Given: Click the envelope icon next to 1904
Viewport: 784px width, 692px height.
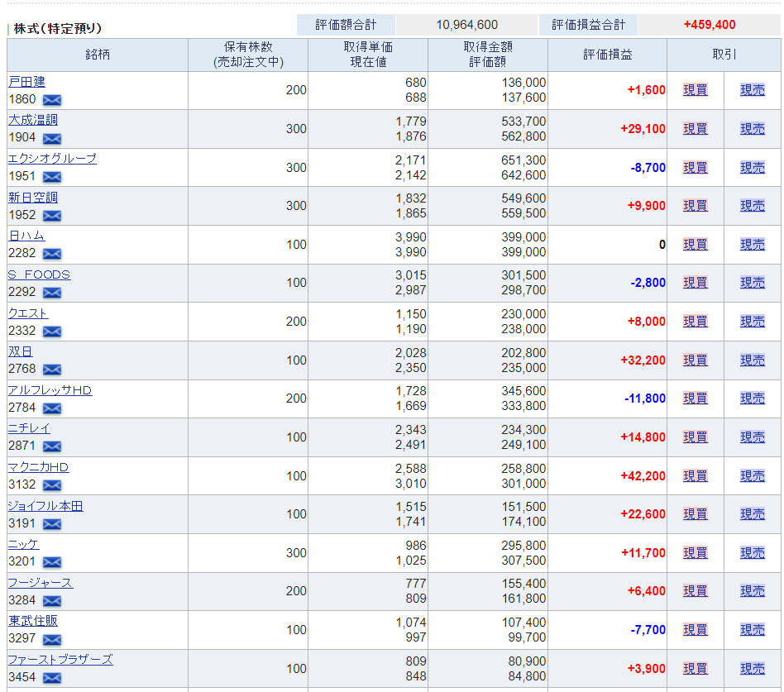Looking at the screenshot, I should [x=52, y=139].
